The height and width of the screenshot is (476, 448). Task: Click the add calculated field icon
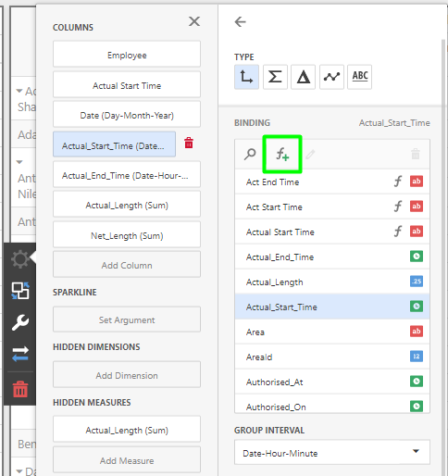pyautogui.click(x=282, y=154)
